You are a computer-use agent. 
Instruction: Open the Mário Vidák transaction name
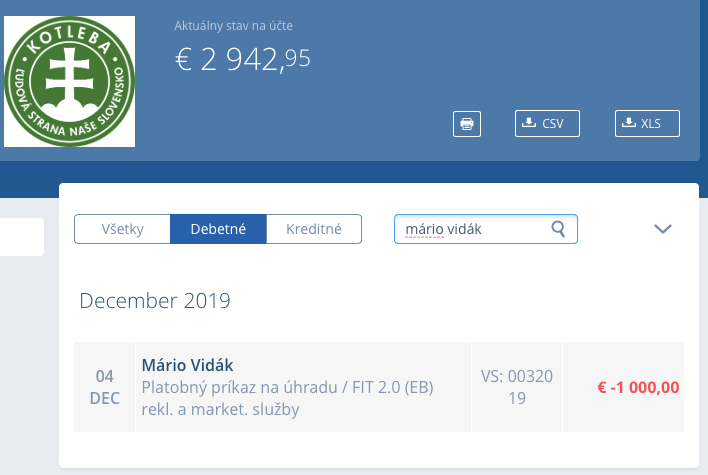[188, 365]
